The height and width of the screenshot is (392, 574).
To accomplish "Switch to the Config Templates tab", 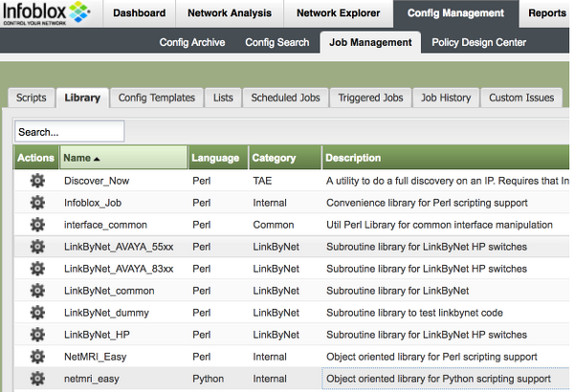I will 157,98.
